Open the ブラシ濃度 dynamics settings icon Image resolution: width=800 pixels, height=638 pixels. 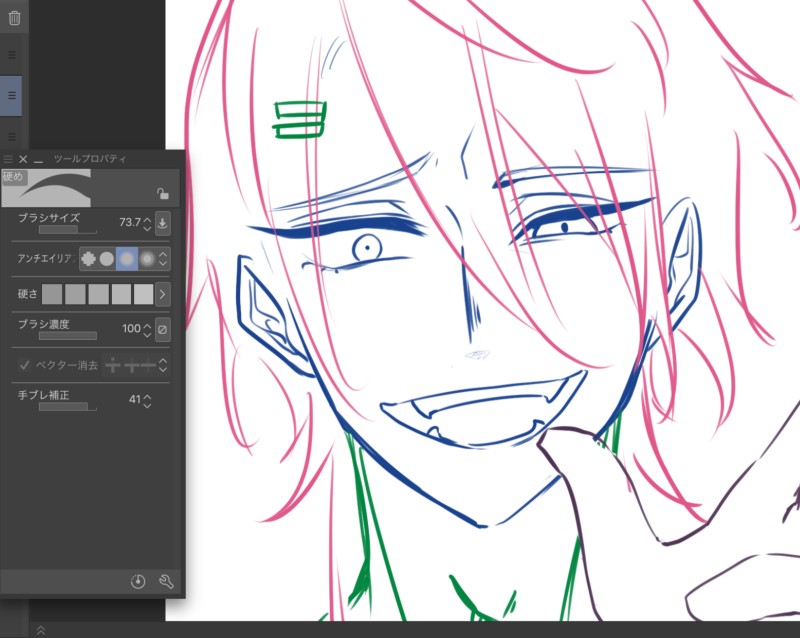(x=162, y=330)
